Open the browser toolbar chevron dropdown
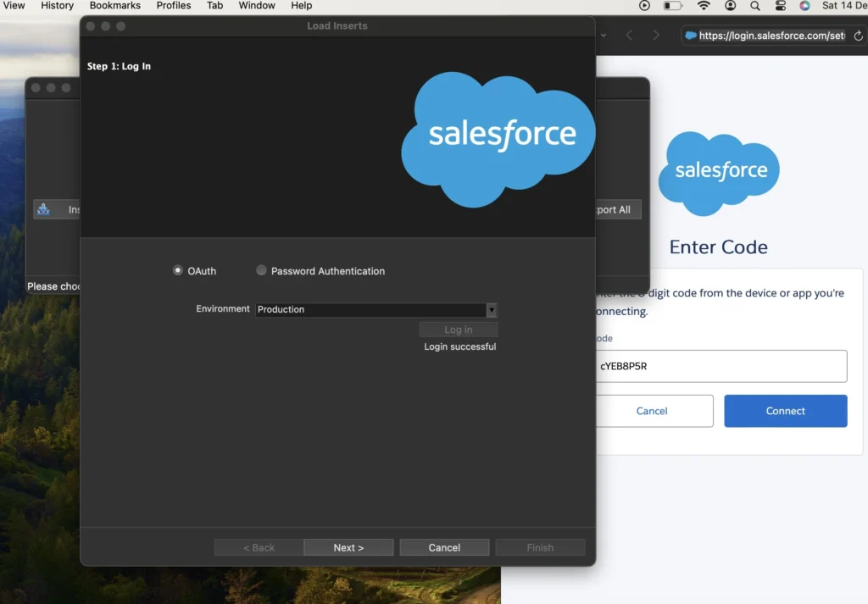The width and height of the screenshot is (868, 604). (x=604, y=36)
